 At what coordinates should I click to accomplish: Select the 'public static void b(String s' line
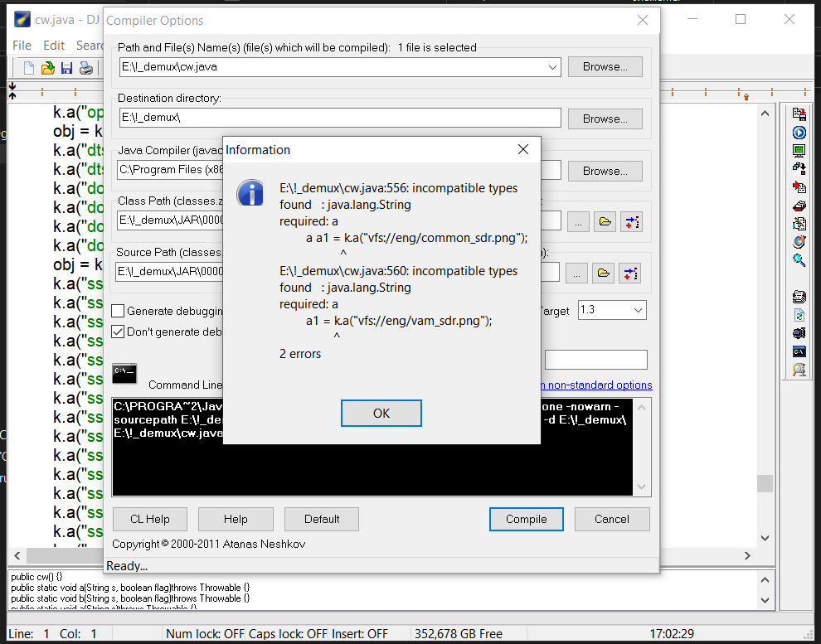point(130,598)
